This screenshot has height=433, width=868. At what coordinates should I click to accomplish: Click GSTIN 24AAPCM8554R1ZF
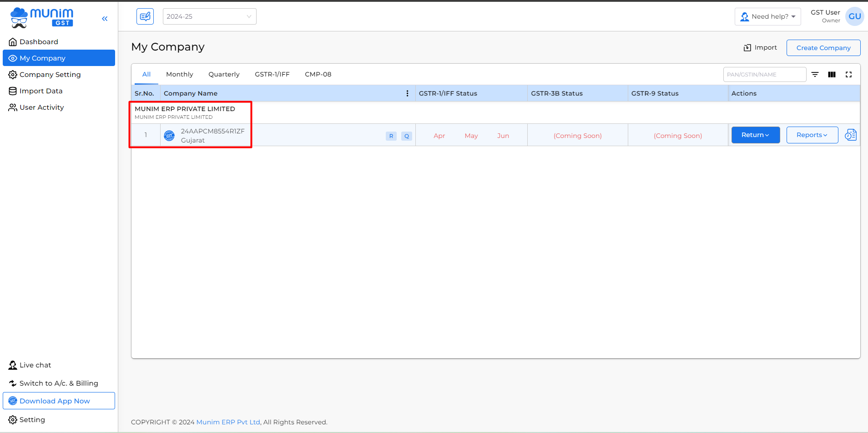212,131
